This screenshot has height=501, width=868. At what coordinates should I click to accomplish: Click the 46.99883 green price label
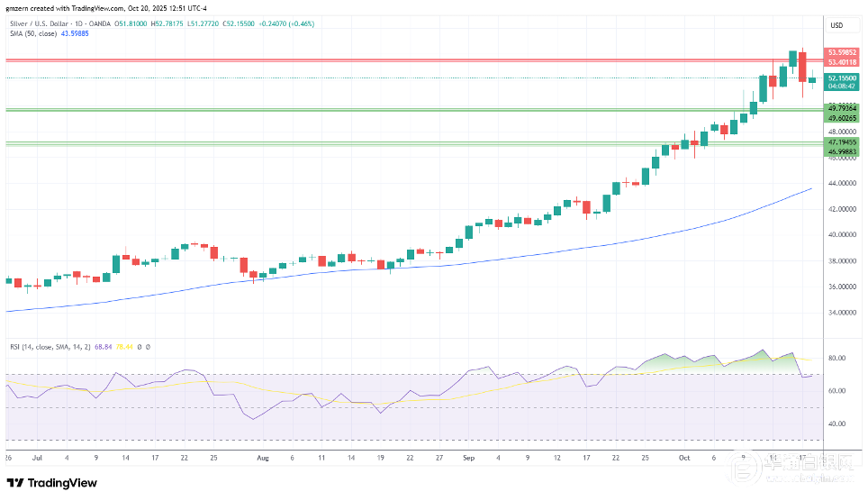point(842,150)
